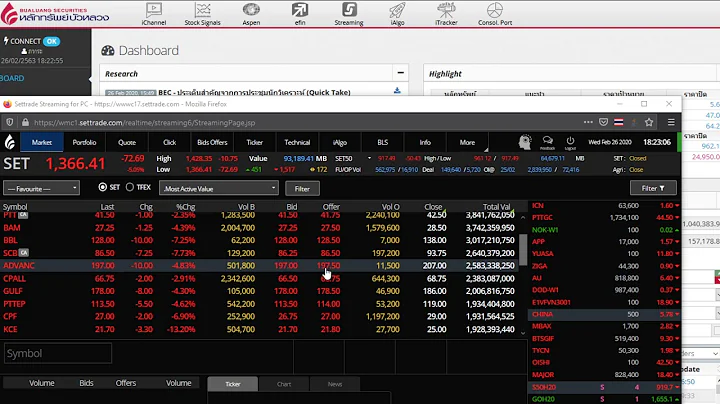This screenshot has width=720, height=404.
Task: Switch to the News panel tab
Action: point(335,384)
